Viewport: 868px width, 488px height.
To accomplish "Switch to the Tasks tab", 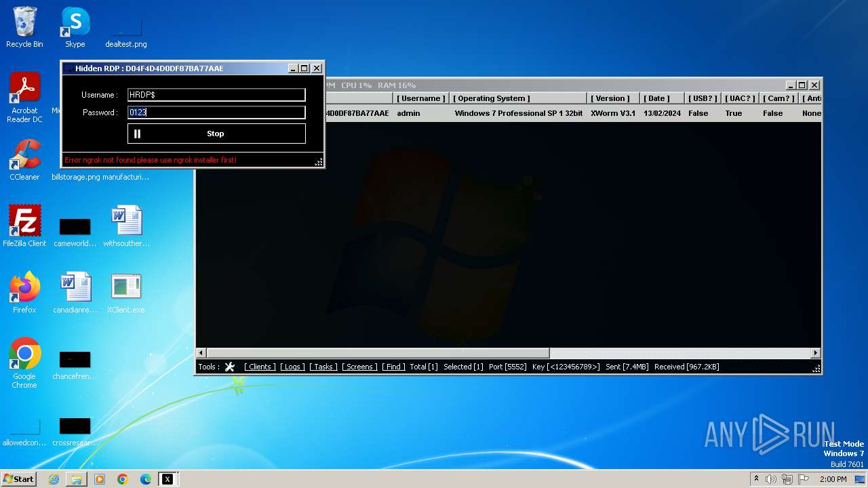I will point(323,367).
